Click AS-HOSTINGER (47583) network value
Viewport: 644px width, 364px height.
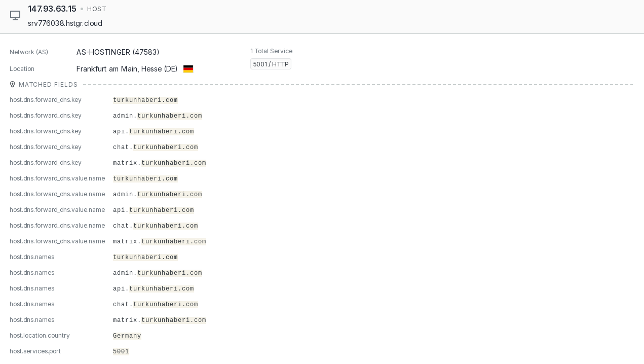pos(118,52)
